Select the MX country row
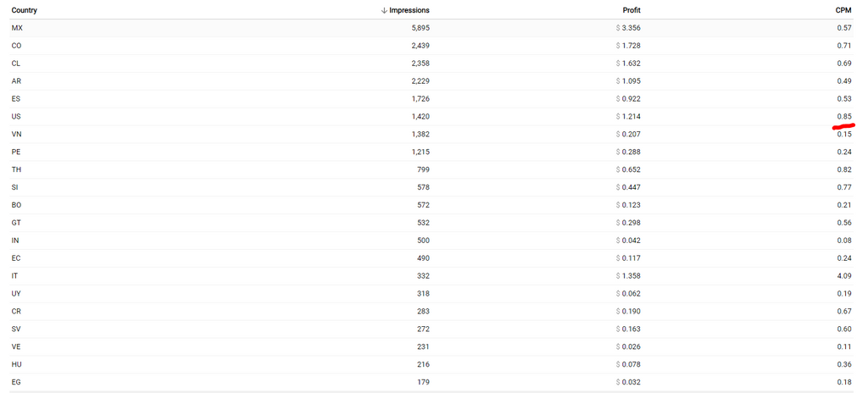Screen dimensions: 868x393 coord(17,28)
